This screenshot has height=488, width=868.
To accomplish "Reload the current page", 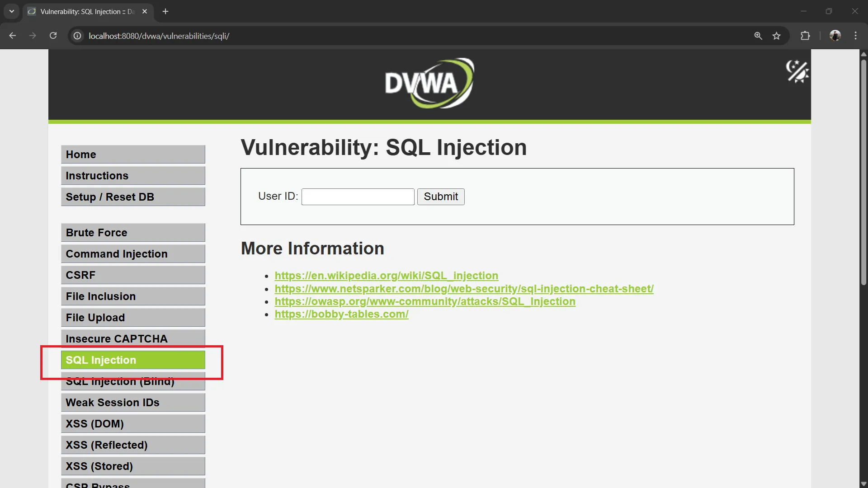I will coord(53,36).
